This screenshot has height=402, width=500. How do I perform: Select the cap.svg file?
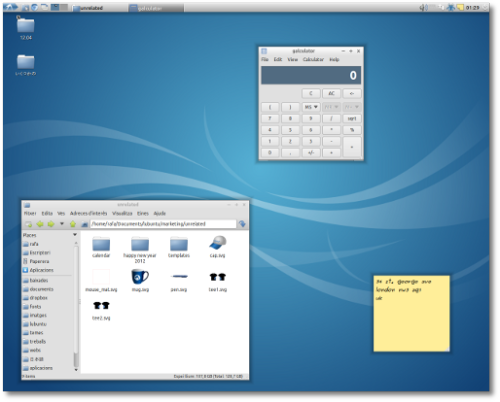(x=218, y=247)
